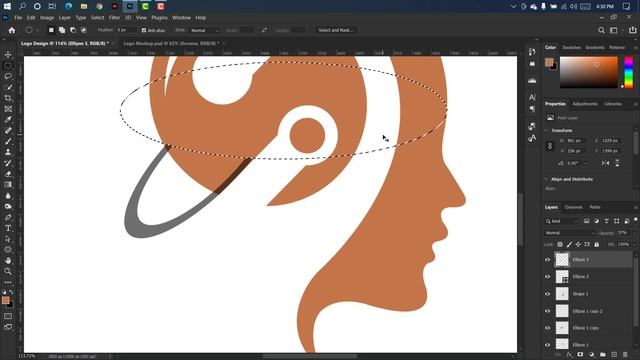
Task: Choose New selection mode icon
Action: pos(51,30)
